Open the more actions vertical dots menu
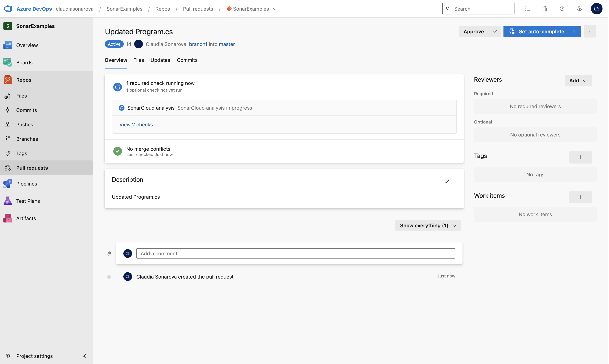 tap(590, 31)
